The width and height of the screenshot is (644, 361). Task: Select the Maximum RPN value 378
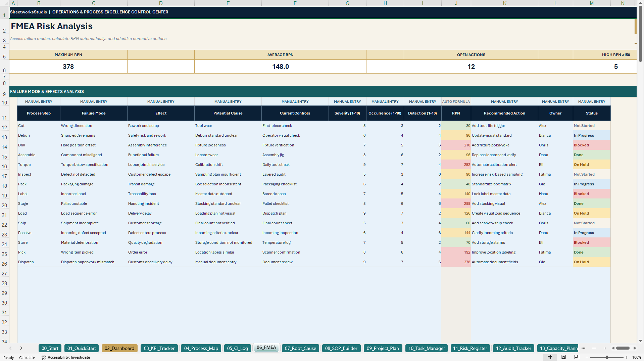[x=68, y=66]
